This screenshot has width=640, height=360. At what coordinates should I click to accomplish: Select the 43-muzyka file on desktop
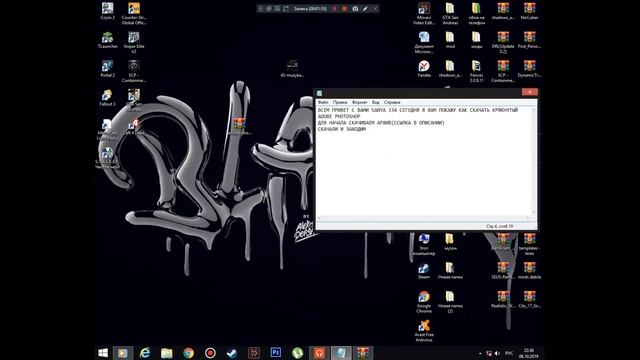[292, 69]
